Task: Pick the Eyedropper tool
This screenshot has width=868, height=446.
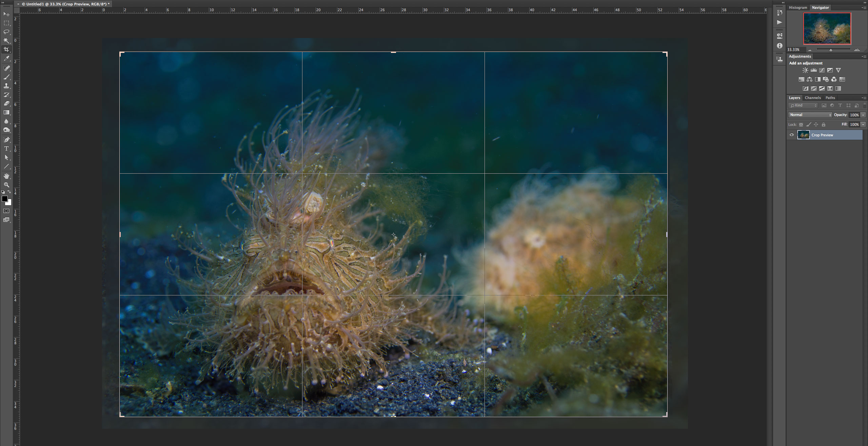Action: point(6,59)
